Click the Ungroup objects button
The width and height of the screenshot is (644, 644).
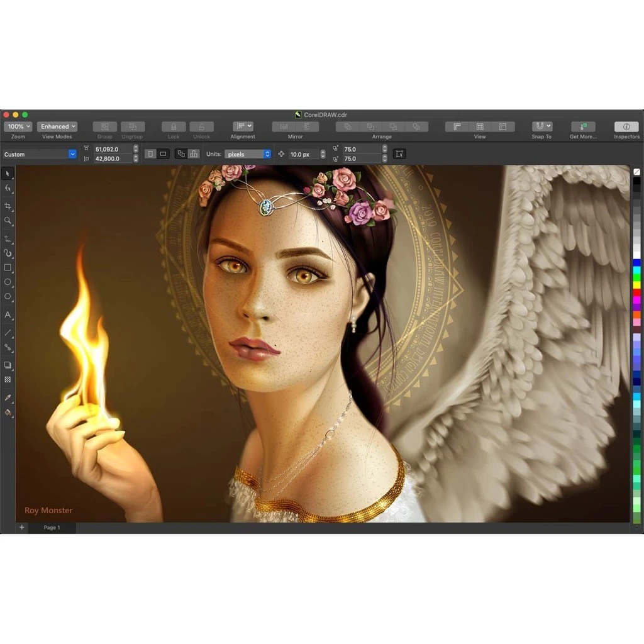coord(133,126)
